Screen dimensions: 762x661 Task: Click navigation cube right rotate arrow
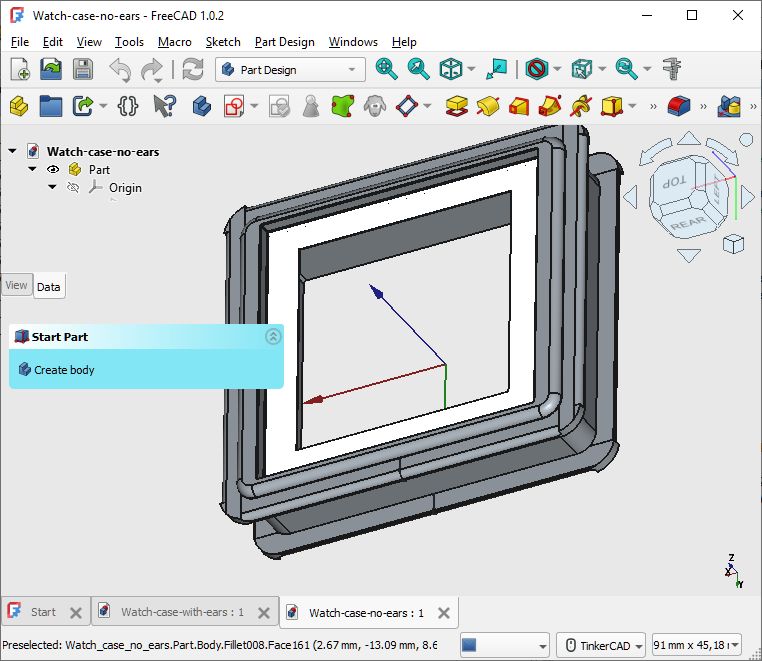(749, 197)
